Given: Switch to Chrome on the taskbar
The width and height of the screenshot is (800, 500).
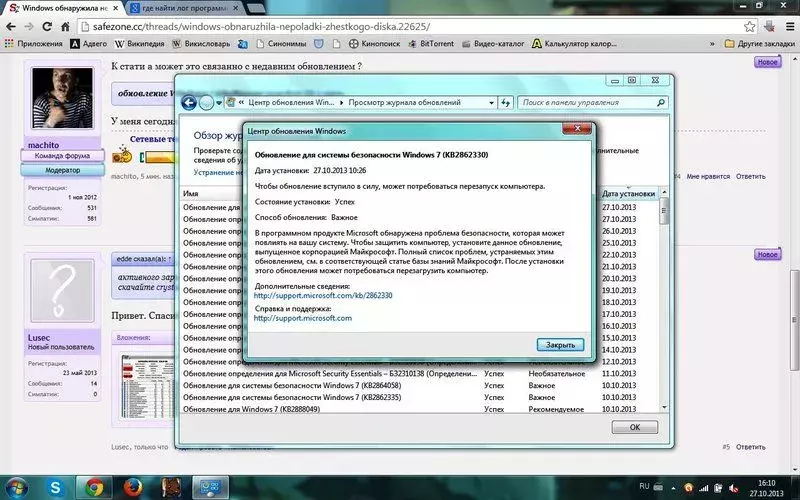Looking at the screenshot, I should click(x=94, y=487).
